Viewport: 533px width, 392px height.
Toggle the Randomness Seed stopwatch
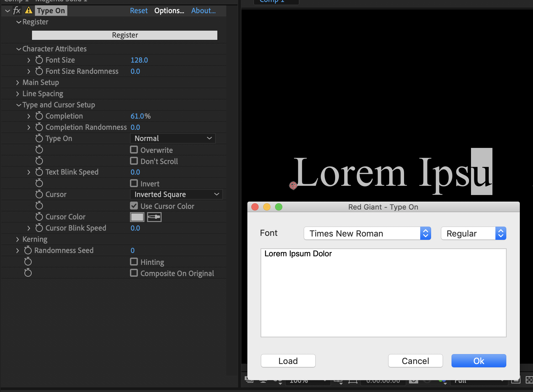(x=28, y=250)
